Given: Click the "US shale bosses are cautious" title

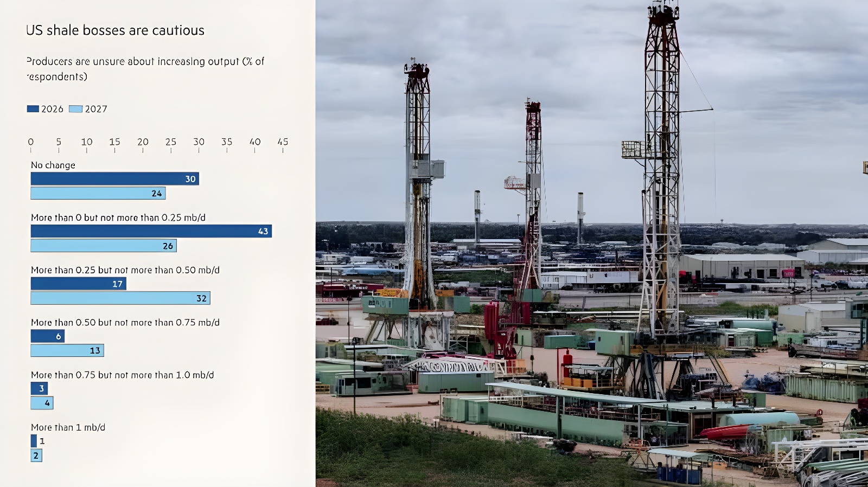Looking at the screenshot, I should tap(115, 30).
